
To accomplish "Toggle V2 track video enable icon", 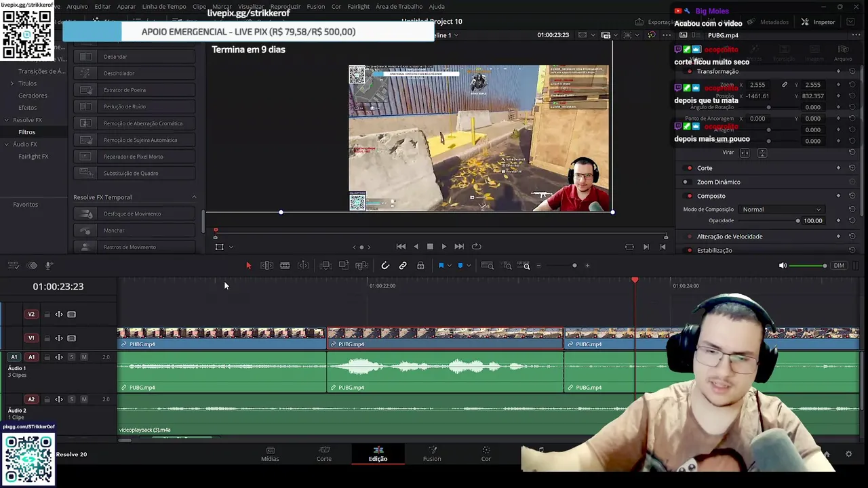I will [71, 314].
